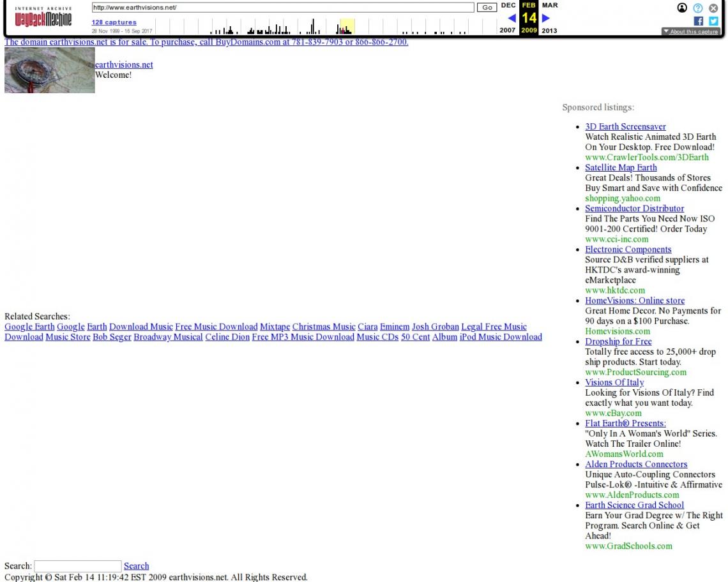Viewport: 728px width, 582px height.
Task: Click the www.cci-inc.com green URL
Action: pyautogui.click(x=617, y=239)
